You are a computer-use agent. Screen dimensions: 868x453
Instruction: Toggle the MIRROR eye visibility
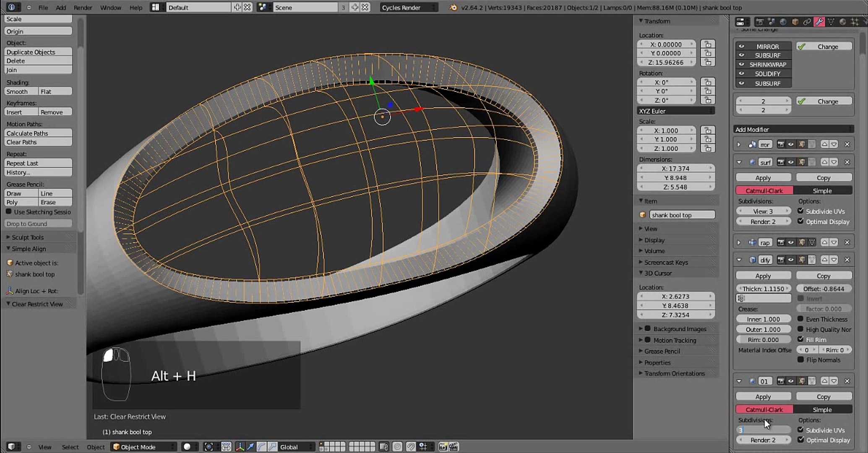741,47
